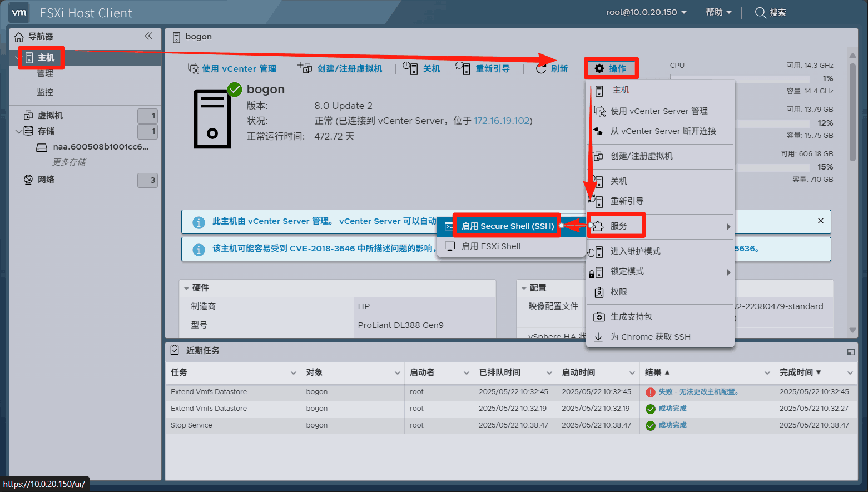Open the 对象 column dropdown arrow
Screen dimensions: 868x492
click(x=398, y=372)
